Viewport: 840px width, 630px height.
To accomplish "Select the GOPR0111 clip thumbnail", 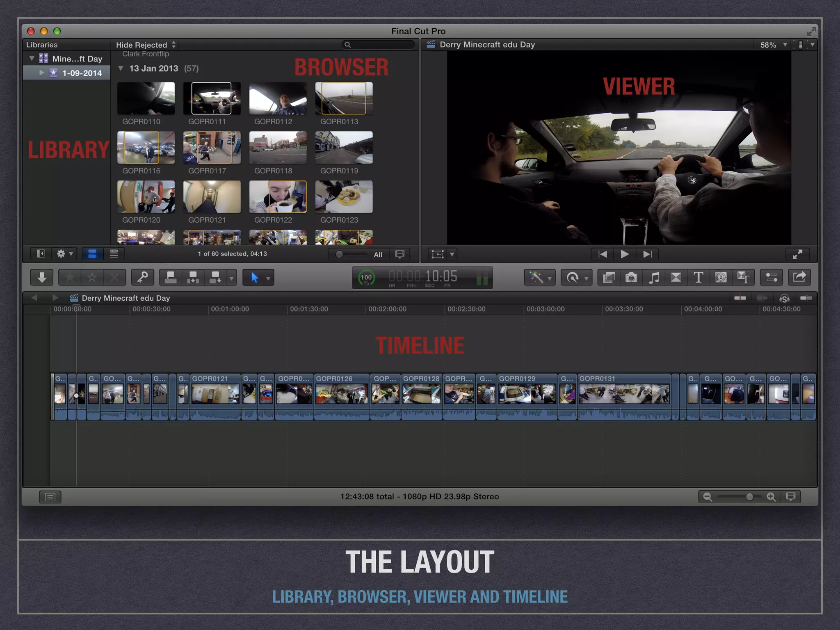I will [x=212, y=98].
